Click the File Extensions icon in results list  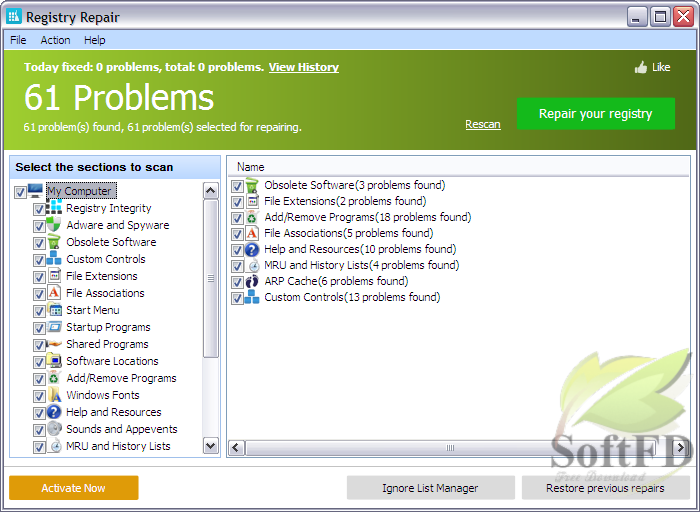click(252, 201)
